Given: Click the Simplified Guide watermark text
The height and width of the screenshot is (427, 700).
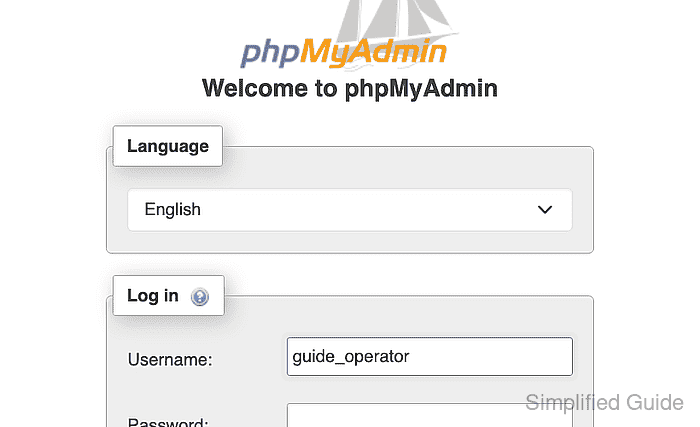Looking at the screenshot, I should pos(604,402).
